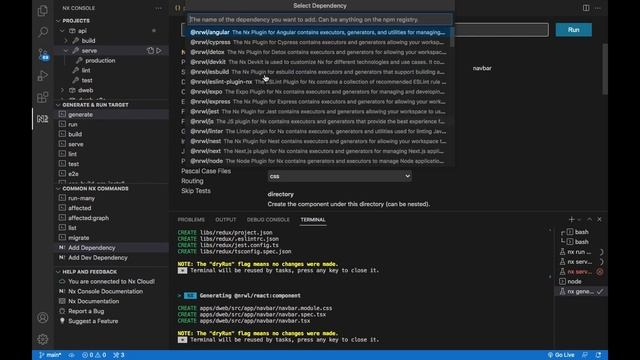Select the Nx Console activity bar icon

(x=42, y=119)
